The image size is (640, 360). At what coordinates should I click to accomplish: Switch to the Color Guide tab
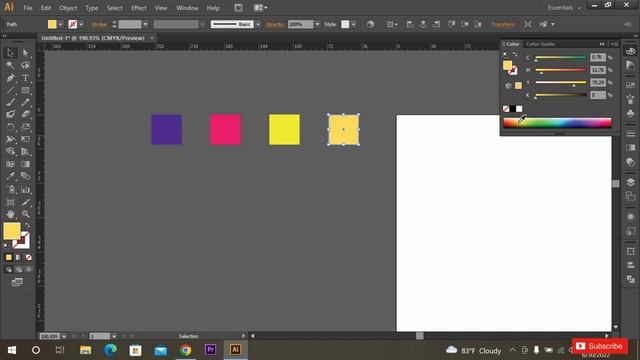pos(540,44)
